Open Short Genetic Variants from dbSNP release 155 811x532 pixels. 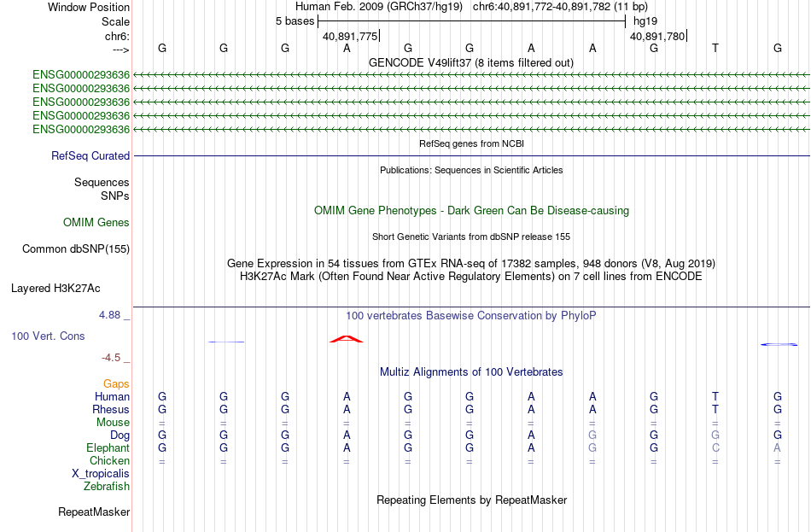click(471, 237)
